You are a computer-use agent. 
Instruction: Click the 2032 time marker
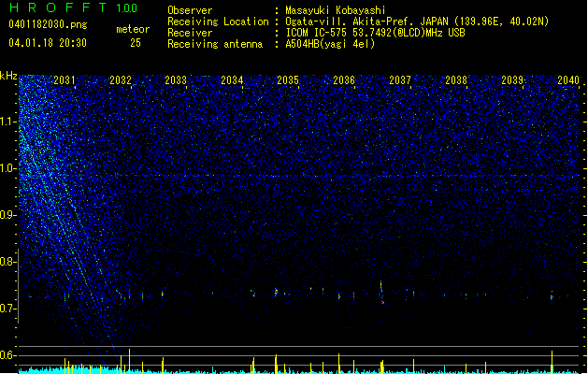[121, 80]
